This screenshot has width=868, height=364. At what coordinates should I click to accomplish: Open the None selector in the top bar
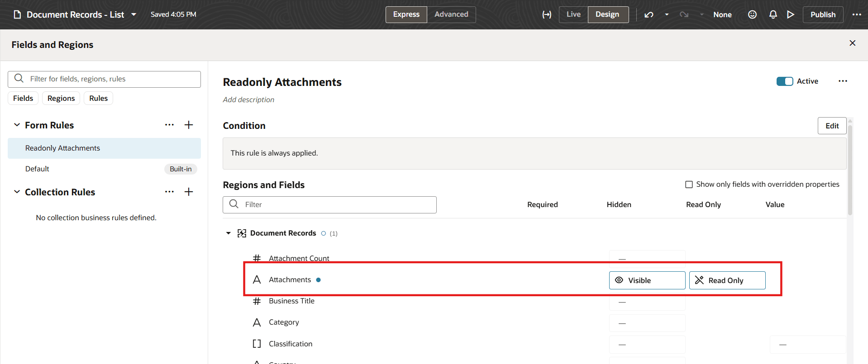tap(722, 14)
